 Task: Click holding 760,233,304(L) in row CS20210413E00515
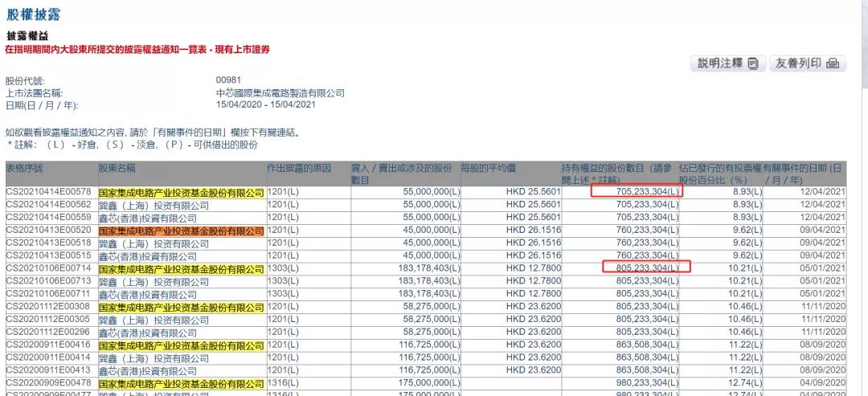tap(647, 255)
